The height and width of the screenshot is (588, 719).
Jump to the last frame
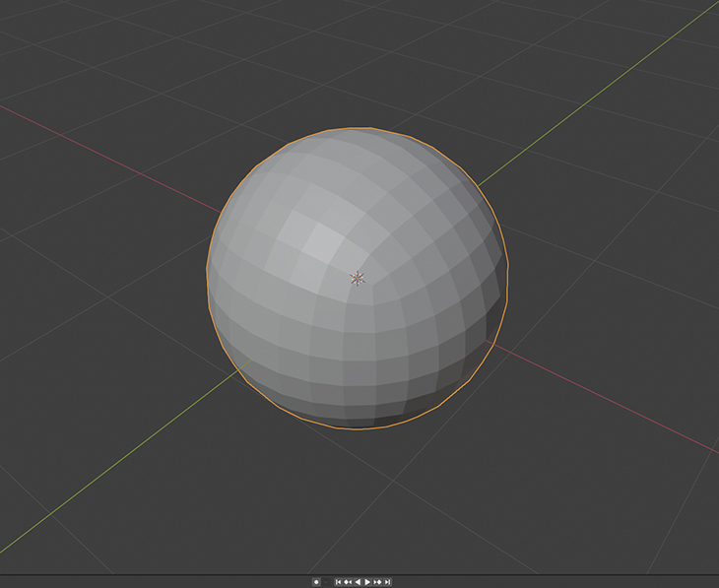tap(387, 582)
